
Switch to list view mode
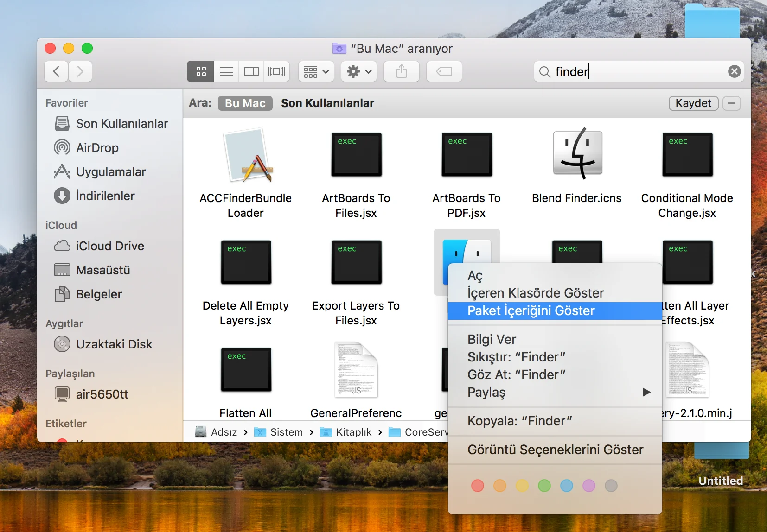point(226,71)
